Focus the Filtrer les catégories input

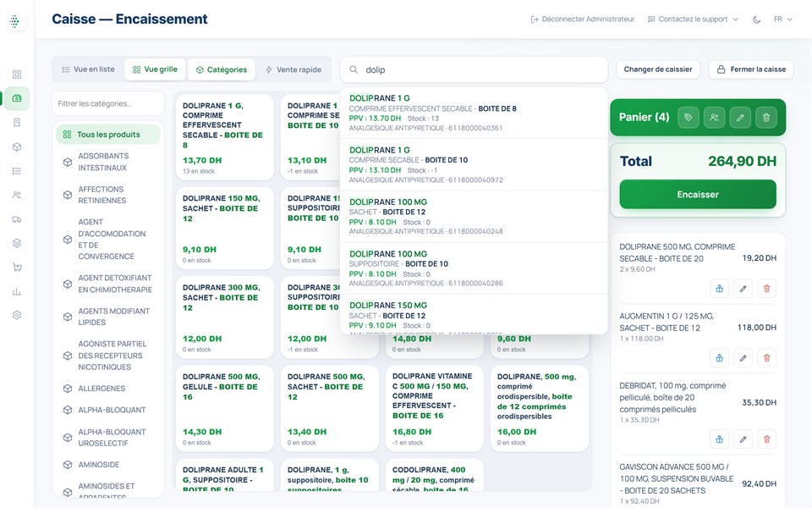tap(108, 103)
